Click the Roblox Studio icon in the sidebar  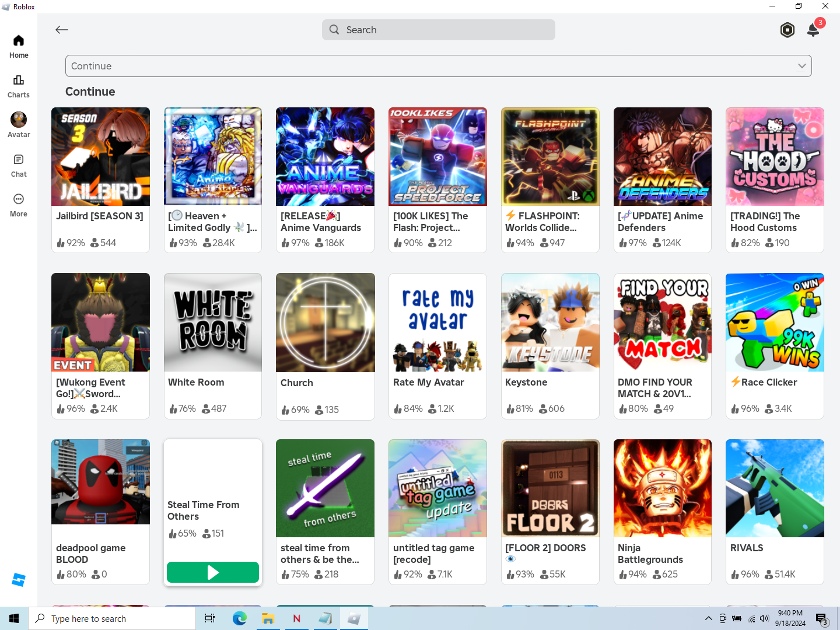pyautogui.click(x=19, y=580)
